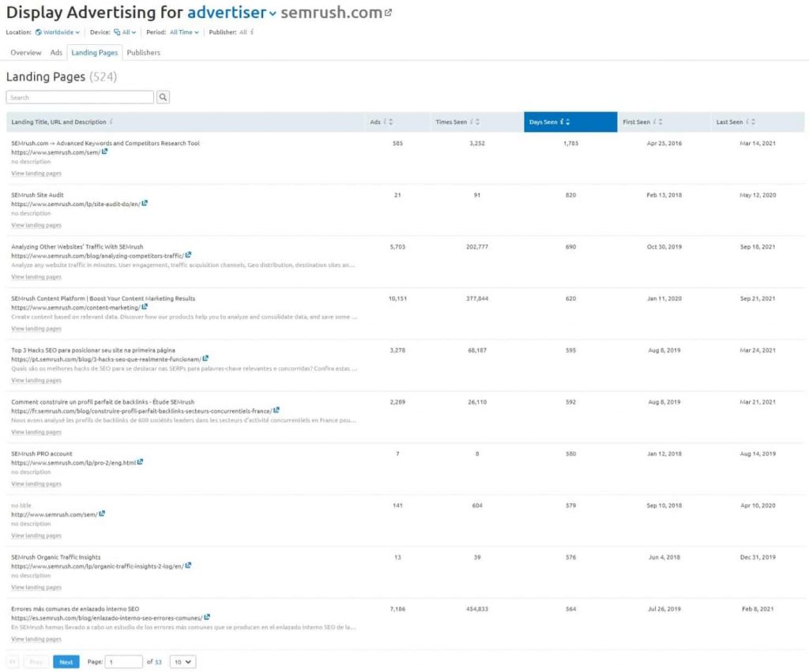Click the disabled Prev page button

point(36,662)
